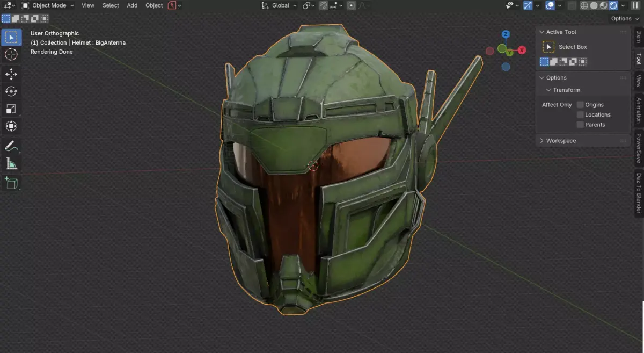Open the Options dropdown in the header
644x353 pixels.
tap(624, 18)
